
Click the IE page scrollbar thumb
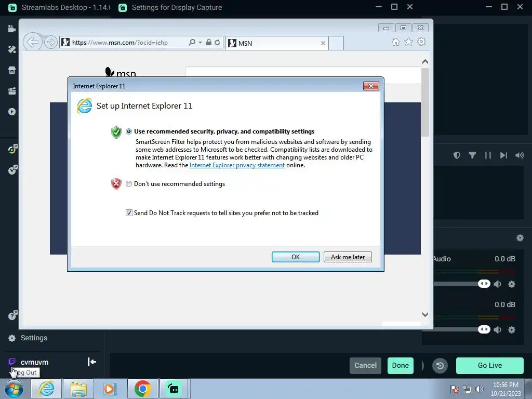(x=425, y=102)
